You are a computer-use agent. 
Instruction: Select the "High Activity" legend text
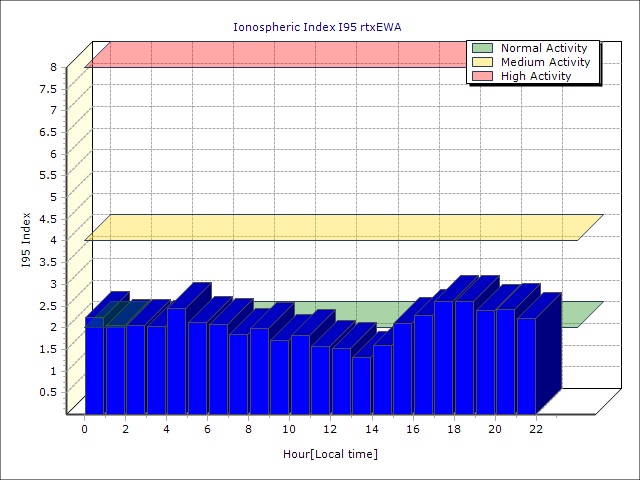tap(536, 76)
